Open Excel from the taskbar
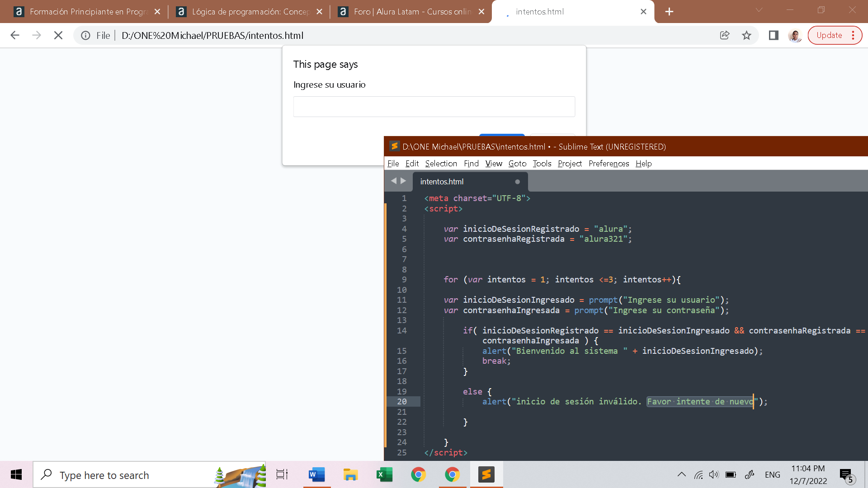 pos(384,474)
